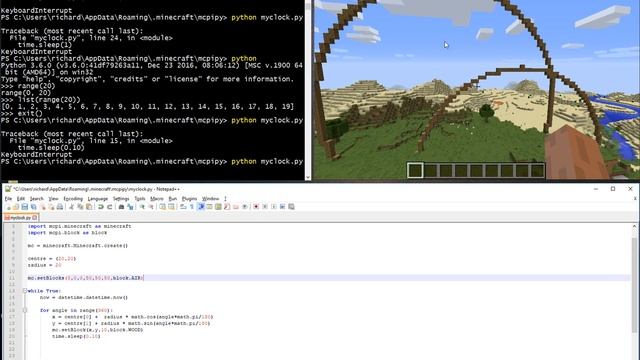Image resolution: width=640 pixels, height=360 pixels.
Task: Click the Close document toolbar icon
Action: tap(42, 207)
